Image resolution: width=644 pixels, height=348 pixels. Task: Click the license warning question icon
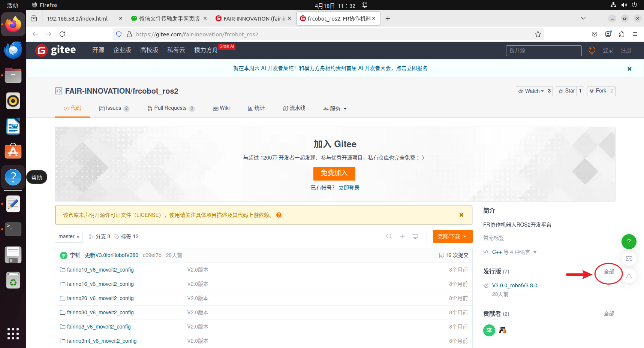[279, 215]
